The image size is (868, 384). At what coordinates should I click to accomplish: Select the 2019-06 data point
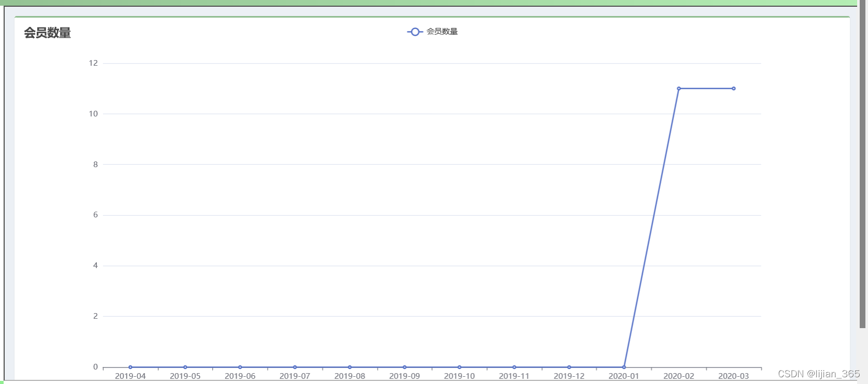[240, 367]
